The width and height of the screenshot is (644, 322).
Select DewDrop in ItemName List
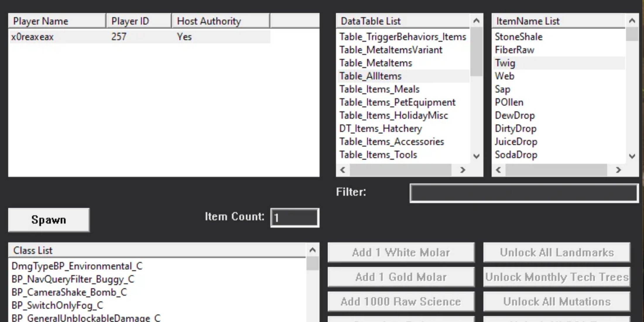515,115
